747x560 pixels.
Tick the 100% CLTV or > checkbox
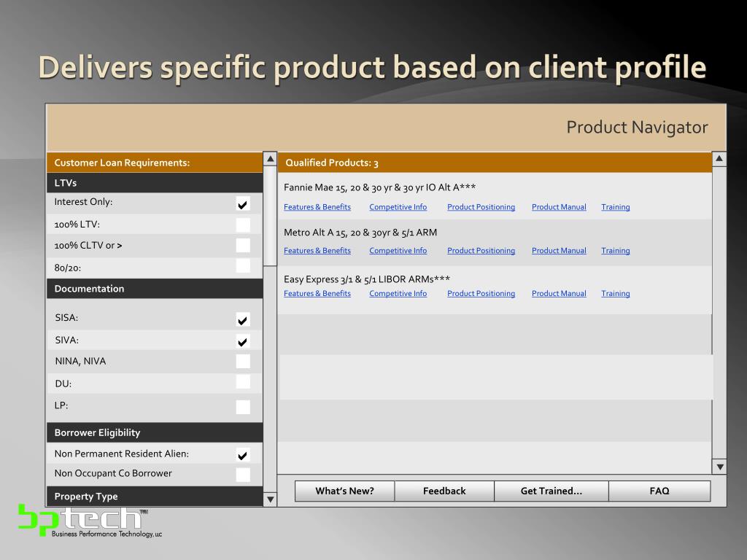tap(243, 245)
